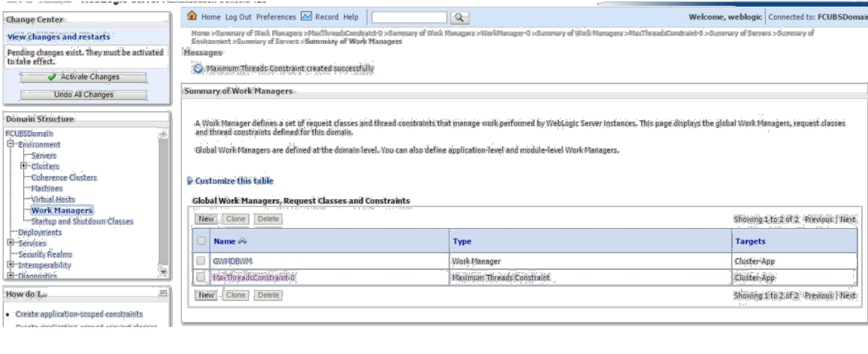Screen dimensions: 868x354
Task: Click Record in the top toolbar
Action: (x=326, y=17)
